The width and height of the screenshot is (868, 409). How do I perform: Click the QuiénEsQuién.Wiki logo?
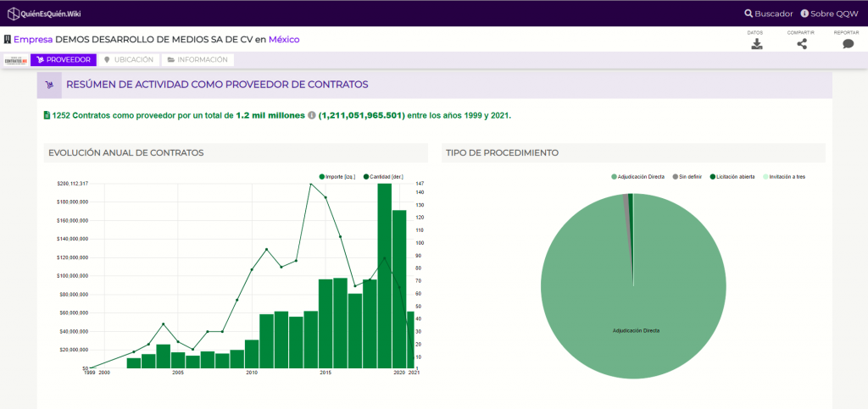(39, 14)
